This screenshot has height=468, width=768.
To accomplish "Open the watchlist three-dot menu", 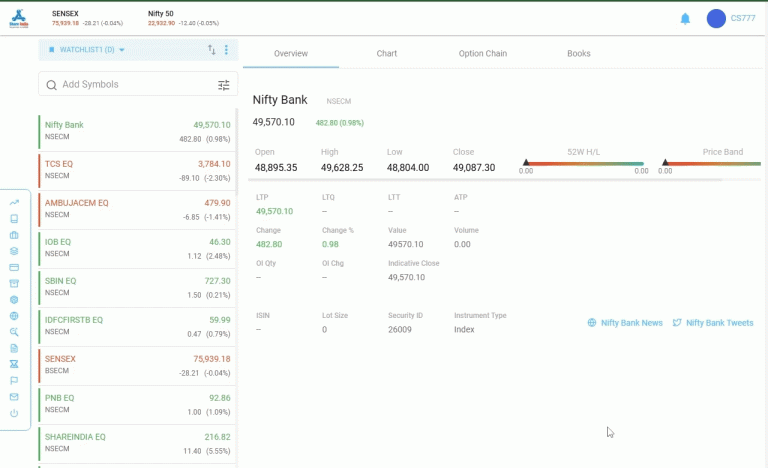I will point(226,49).
